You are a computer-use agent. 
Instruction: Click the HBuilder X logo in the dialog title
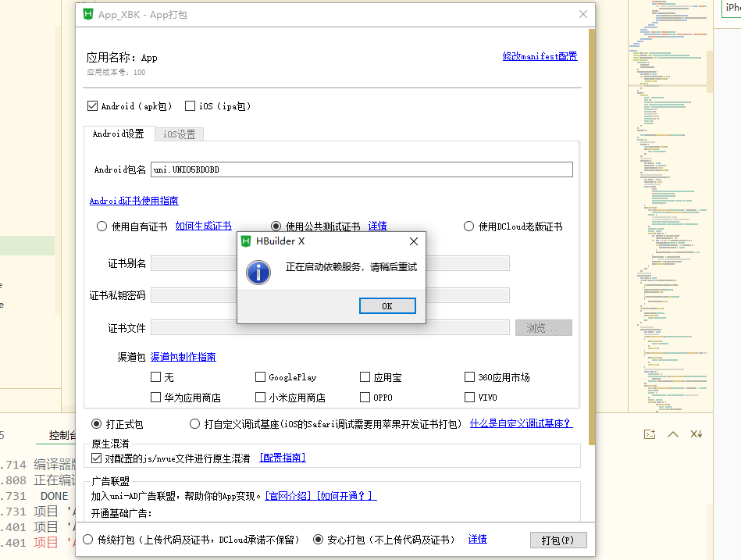pyautogui.click(x=247, y=241)
